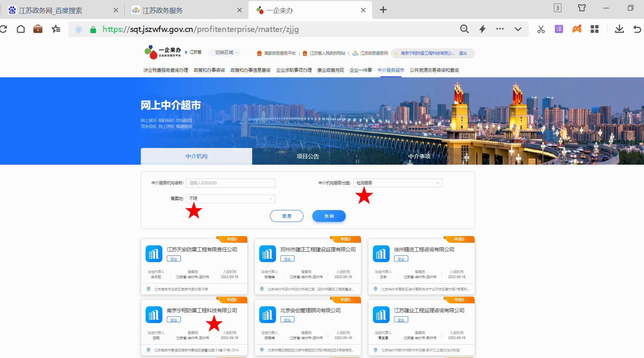
Task: Open the apps grid extension icon
Action: tap(594, 29)
